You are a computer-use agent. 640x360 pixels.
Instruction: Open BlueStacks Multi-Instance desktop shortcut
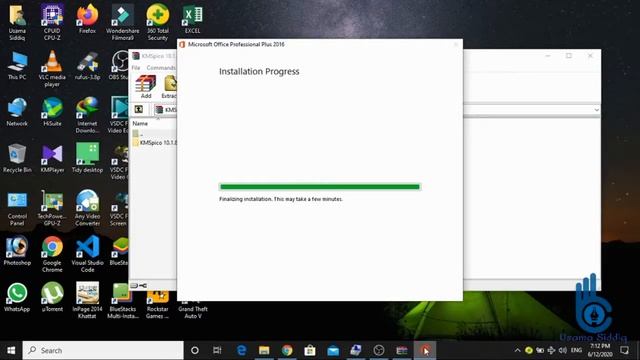[122, 301]
